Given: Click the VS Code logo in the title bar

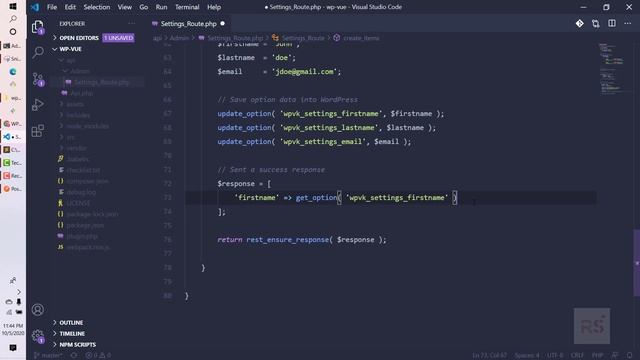Looking at the screenshot, I should pyautogui.click(x=35, y=7).
